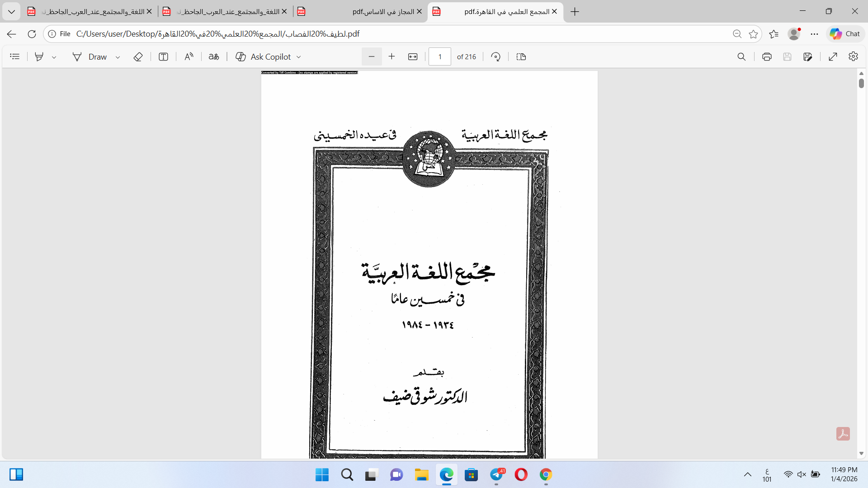This screenshot has height=488, width=868.
Task: Zoom out the PDF page
Action: [372, 56]
